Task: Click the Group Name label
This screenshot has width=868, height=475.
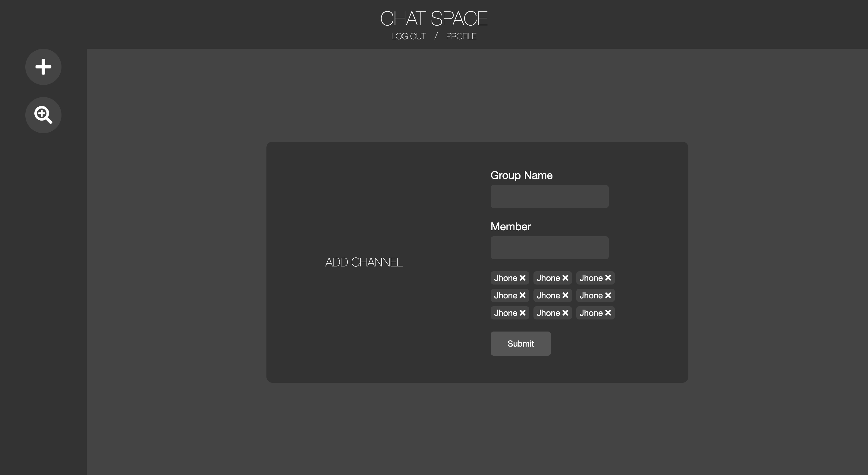Action: (x=521, y=175)
